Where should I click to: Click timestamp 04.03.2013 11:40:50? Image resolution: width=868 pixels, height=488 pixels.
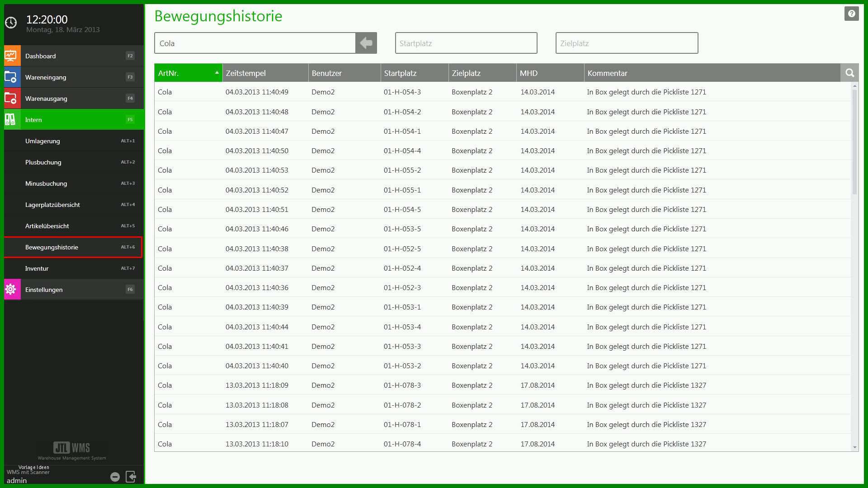(x=257, y=150)
